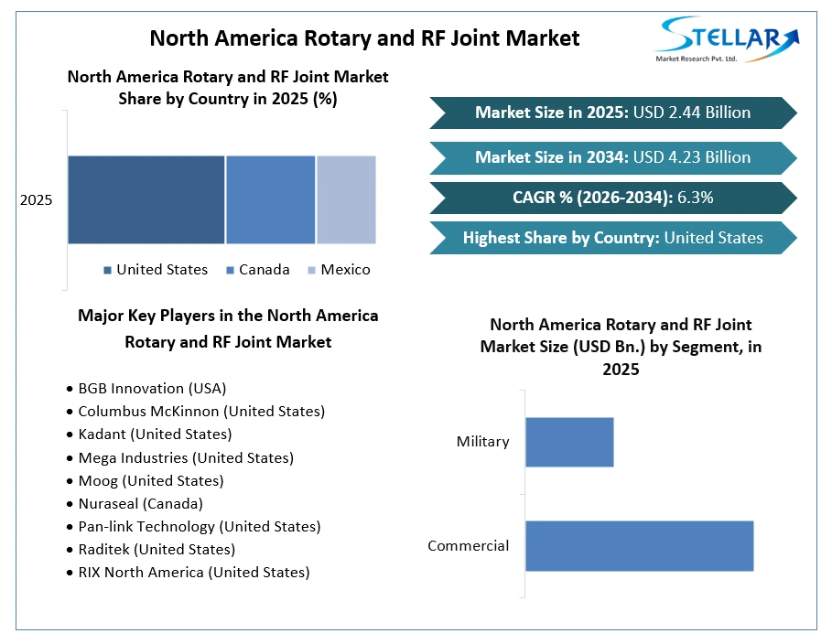
Task: Click the Highest Share by Country banner
Action: (x=613, y=238)
